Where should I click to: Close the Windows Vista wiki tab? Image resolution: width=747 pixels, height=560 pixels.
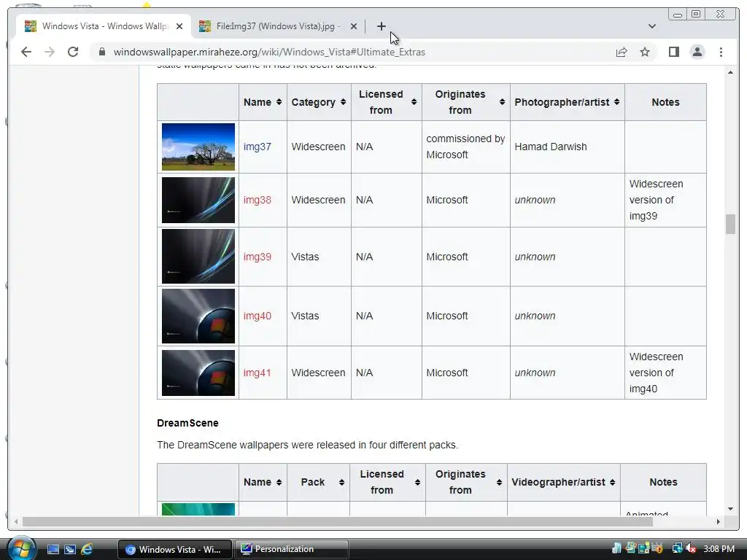pyautogui.click(x=179, y=26)
